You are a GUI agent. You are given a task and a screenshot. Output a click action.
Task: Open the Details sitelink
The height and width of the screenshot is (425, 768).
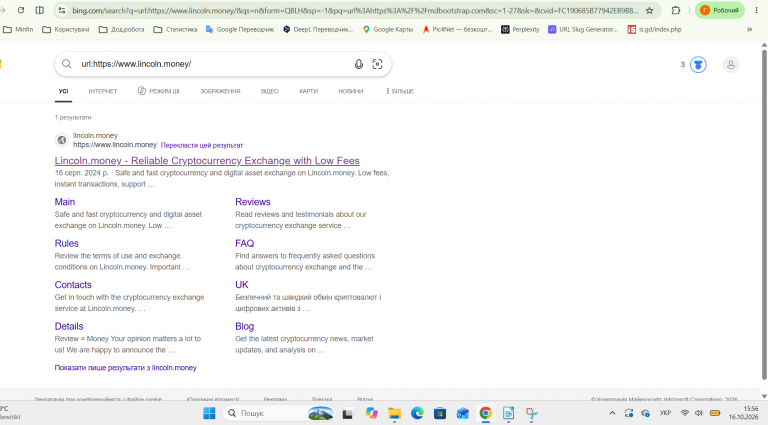(x=69, y=326)
